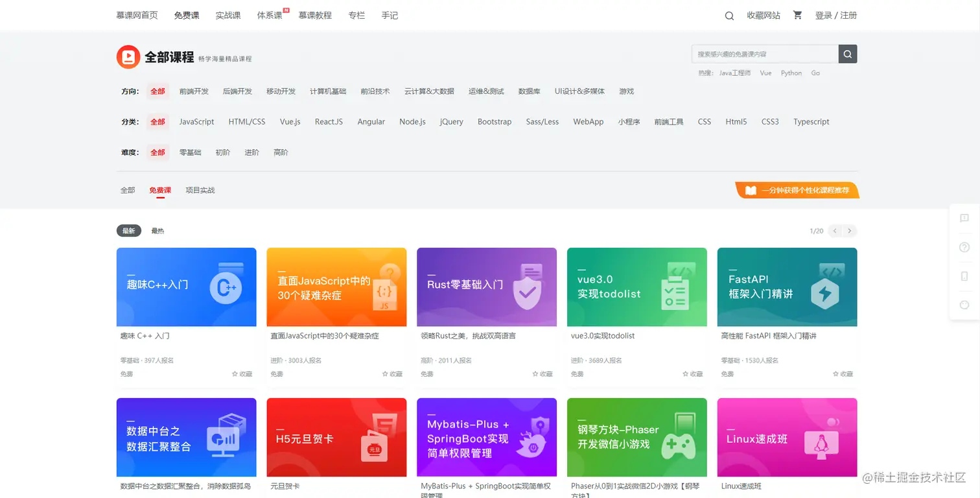Filter direction by 后端开发

[x=237, y=91]
